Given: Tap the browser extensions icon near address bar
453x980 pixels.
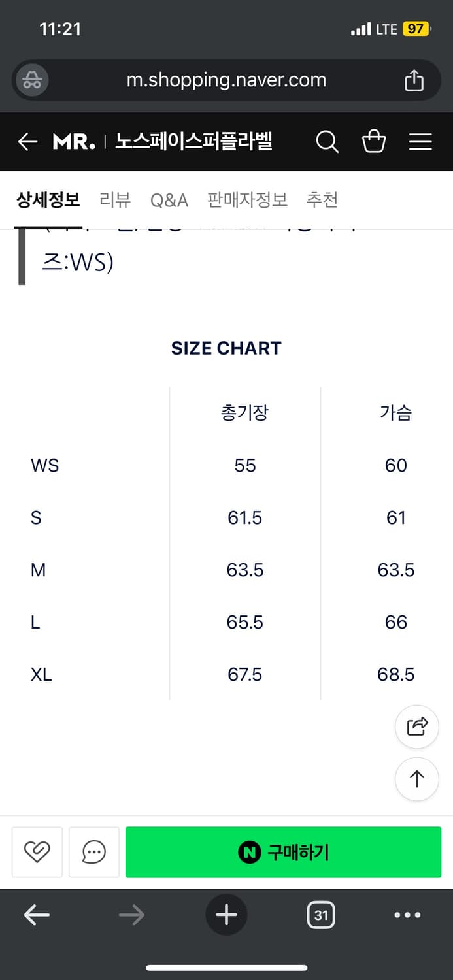Looking at the screenshot, I should click(x=31, y=80).
